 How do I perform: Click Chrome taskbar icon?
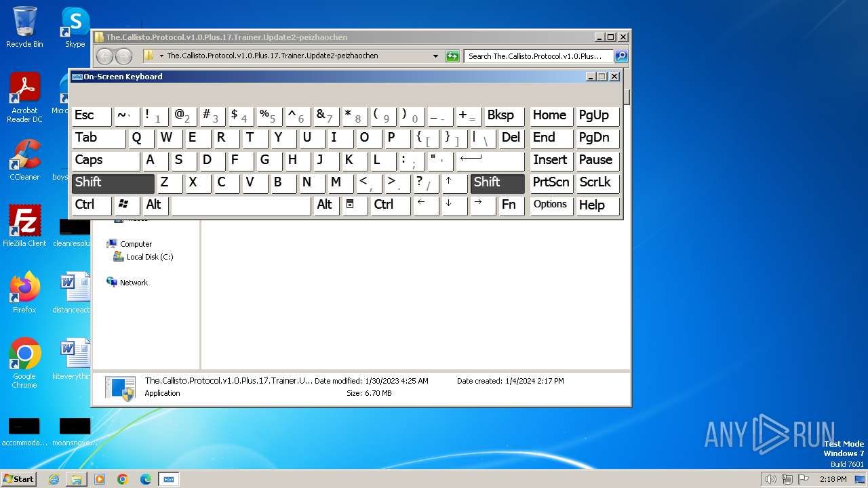tap(123, 479)
